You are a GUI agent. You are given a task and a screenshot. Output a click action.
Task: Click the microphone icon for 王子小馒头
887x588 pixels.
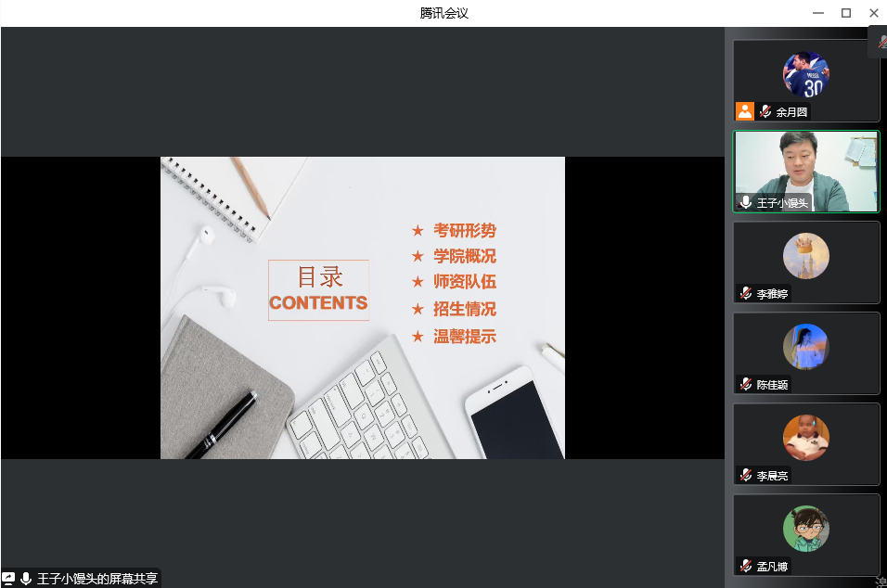(x=746, y=202)
